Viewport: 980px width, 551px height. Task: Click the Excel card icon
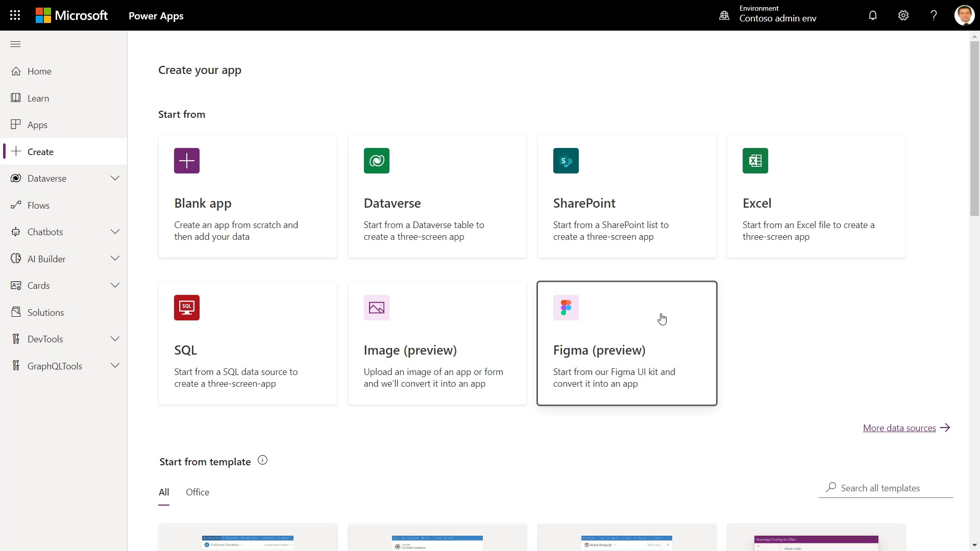(755, 161)
